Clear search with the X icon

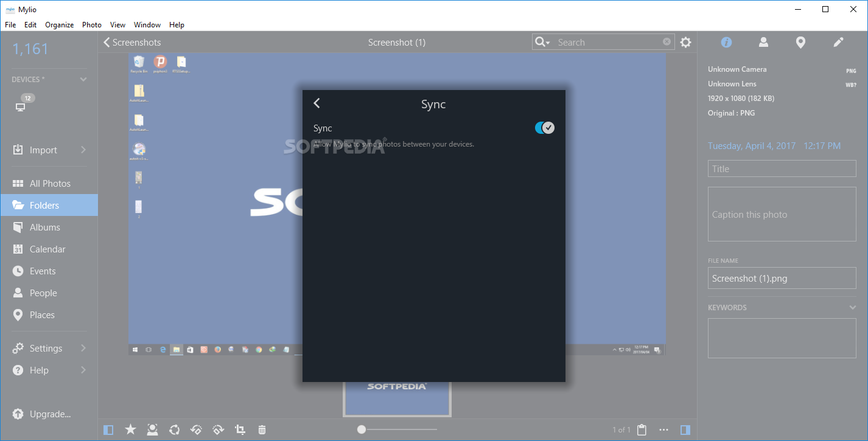click(667, 42)
